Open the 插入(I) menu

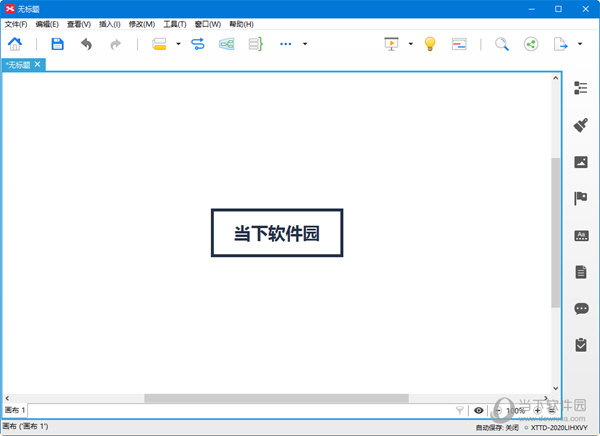click(109, 24)
